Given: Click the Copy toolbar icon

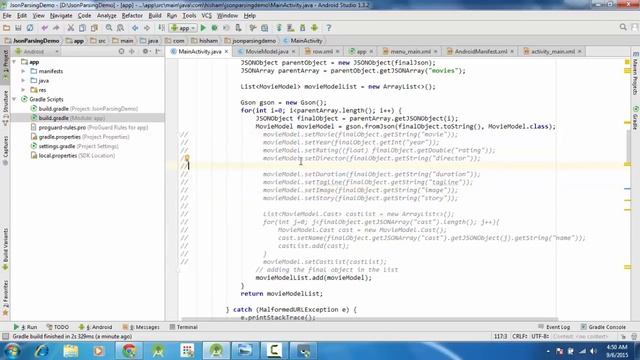Looking at the screenshot, I should (82, 28).
